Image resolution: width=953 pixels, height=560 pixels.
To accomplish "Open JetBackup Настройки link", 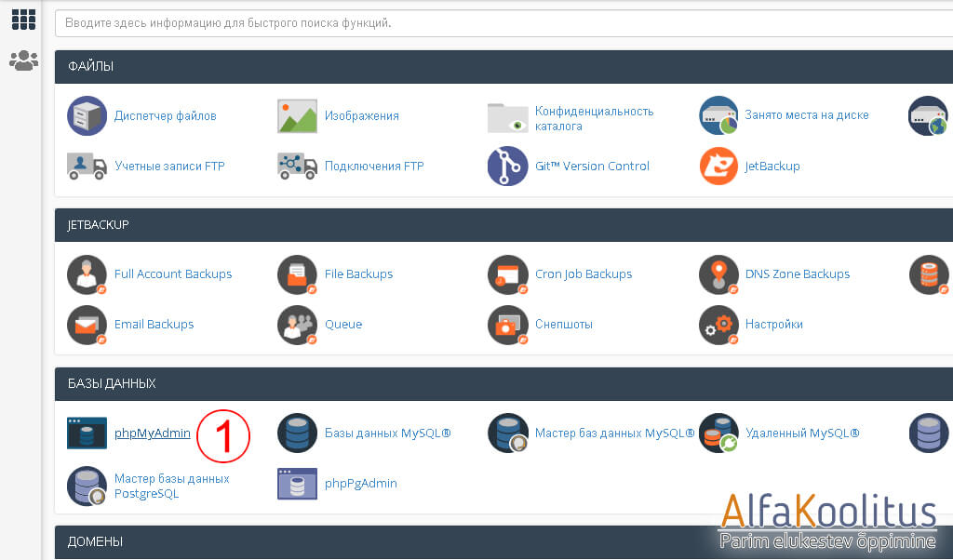I will [773, 325].
